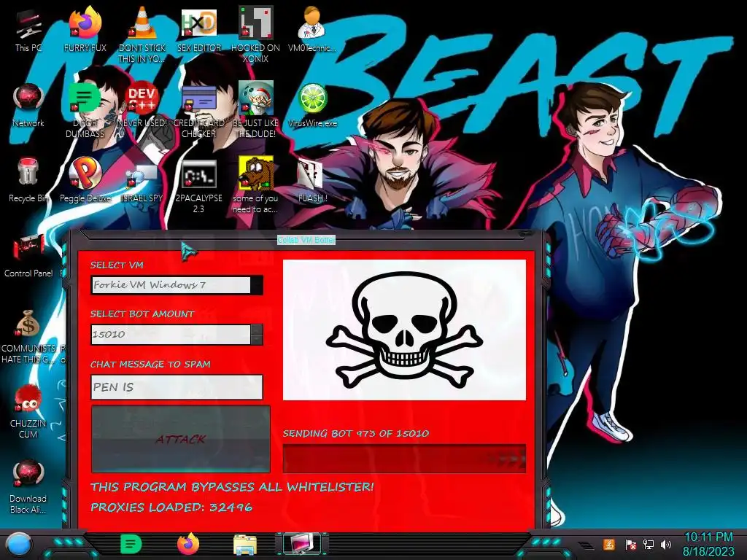Click the CHAT MESSAGE TO SPAM label

(x=150, y=365)
